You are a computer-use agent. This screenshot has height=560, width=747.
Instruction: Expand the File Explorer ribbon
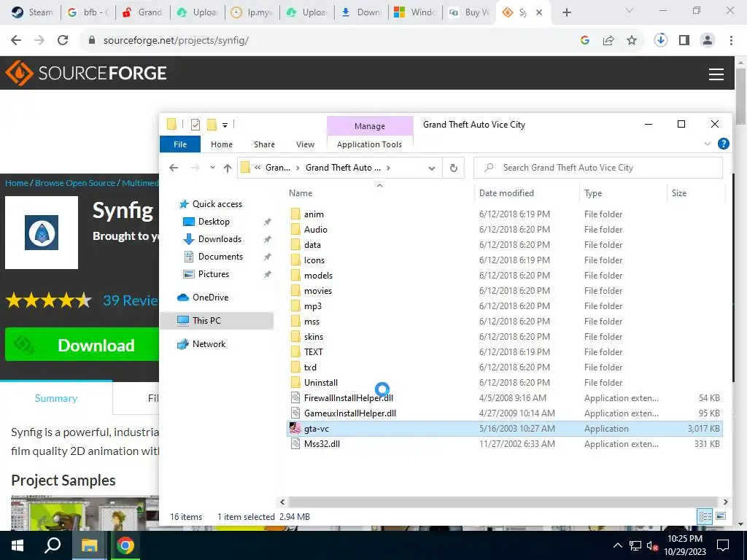[708, 144]
